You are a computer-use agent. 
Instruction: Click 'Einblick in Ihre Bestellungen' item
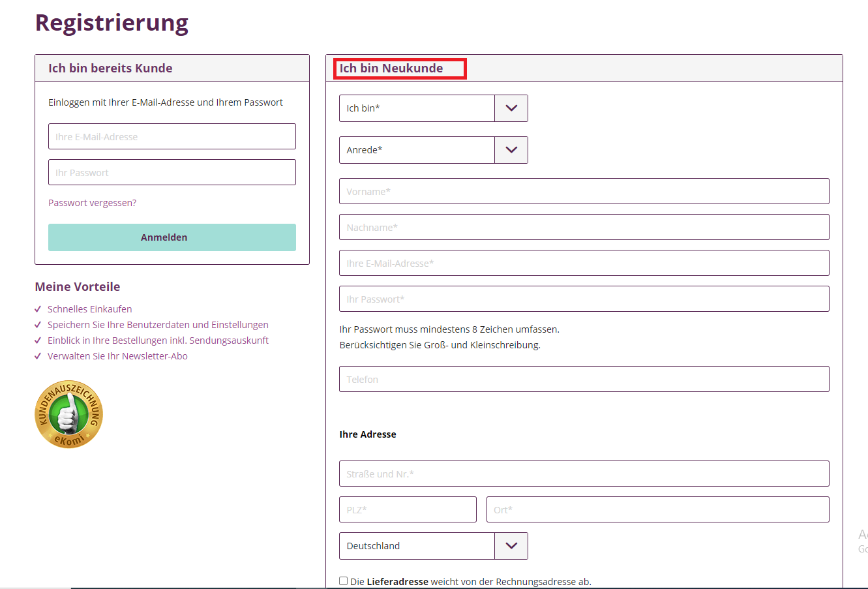click(x=158, y=340)
